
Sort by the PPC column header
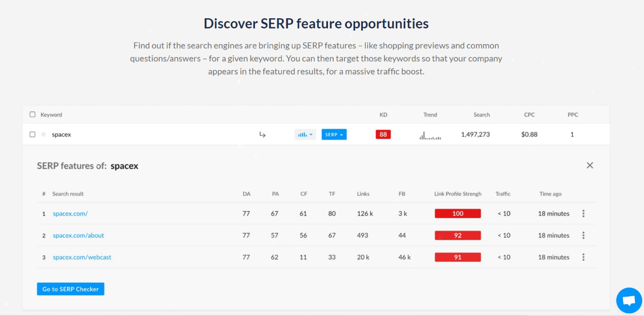coord(573,115)
